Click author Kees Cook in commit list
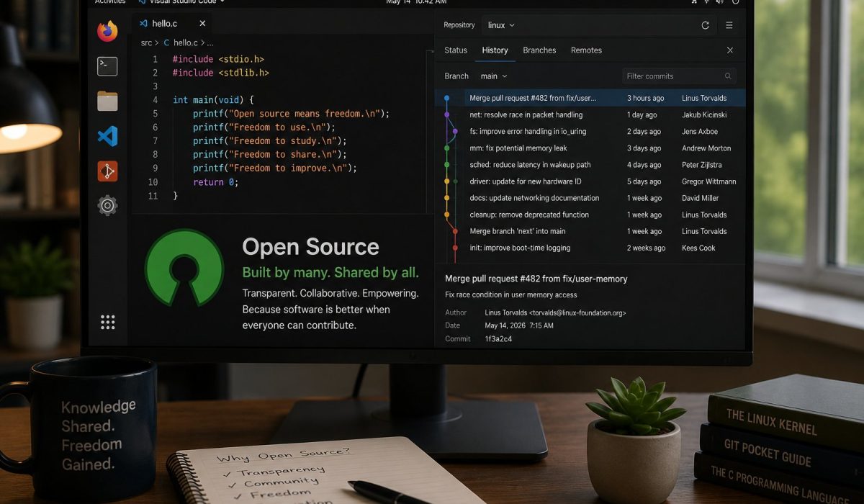 (x=698, y=248)
